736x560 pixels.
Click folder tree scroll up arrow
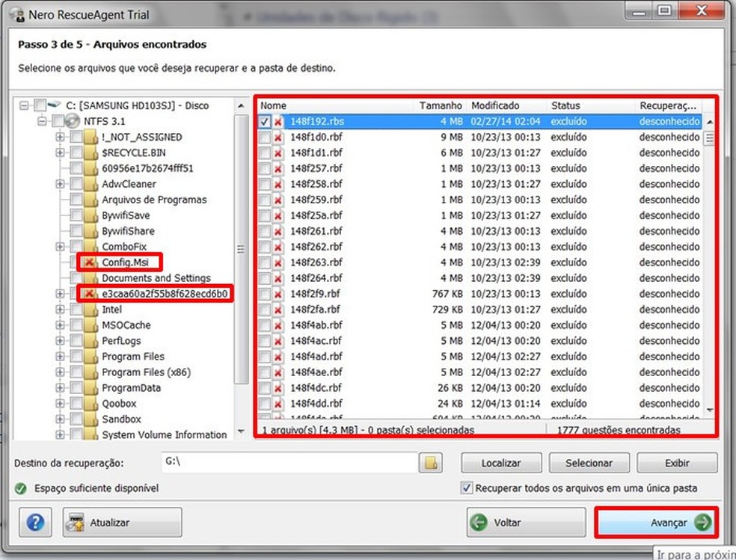[x=241, y=105]
